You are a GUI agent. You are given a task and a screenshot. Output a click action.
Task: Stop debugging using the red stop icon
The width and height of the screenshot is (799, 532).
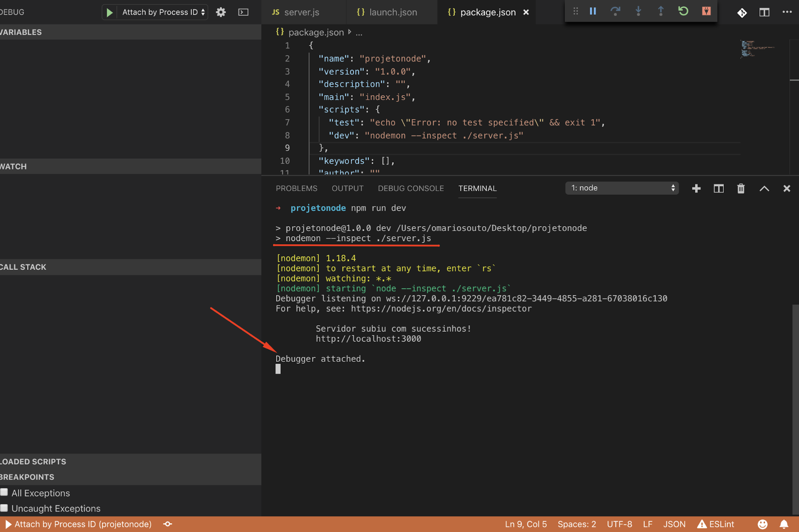[706, 11]
